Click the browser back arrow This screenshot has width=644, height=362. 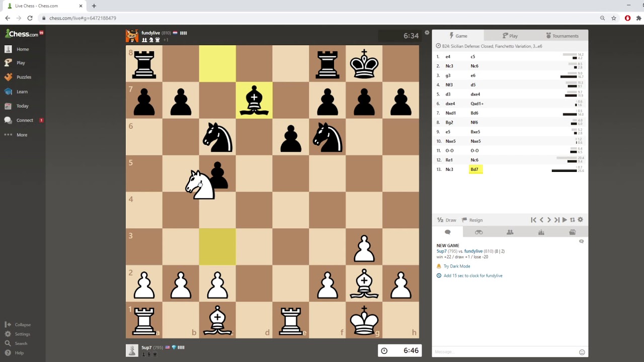[8, 18]
